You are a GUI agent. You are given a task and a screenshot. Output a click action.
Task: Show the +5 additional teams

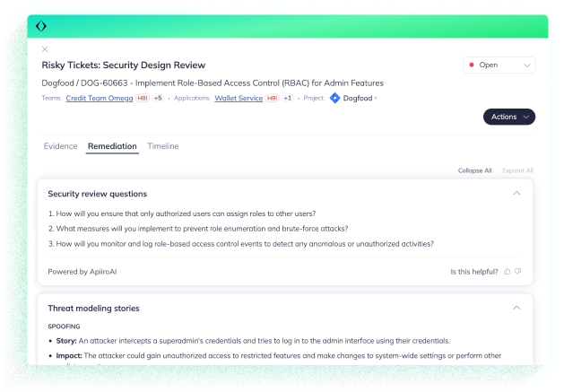click(x=158, y=99)
